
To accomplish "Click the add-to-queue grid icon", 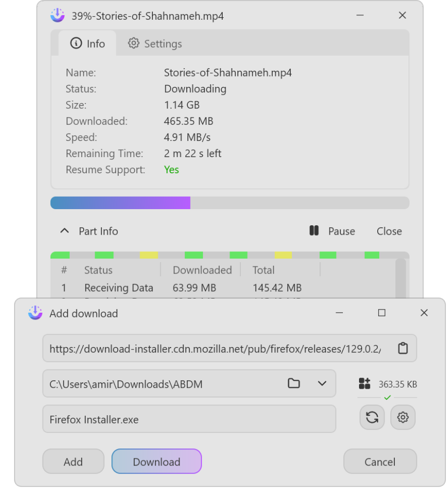I will tap(364, 384).
